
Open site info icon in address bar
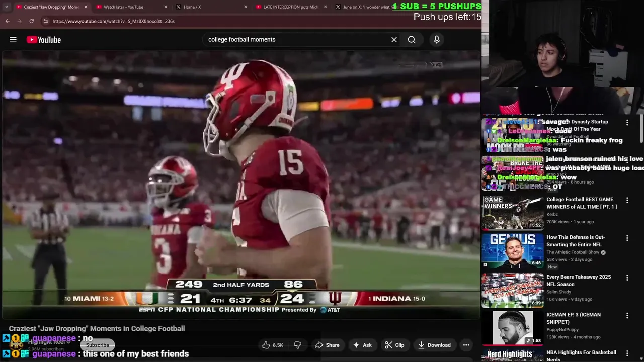click(x=46, y=21)
